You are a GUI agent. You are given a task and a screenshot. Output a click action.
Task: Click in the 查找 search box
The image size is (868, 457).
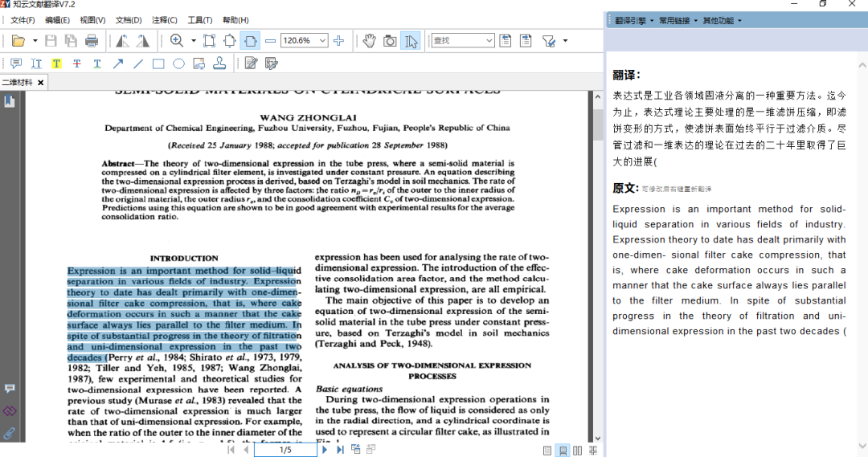(x=457, y=41)
